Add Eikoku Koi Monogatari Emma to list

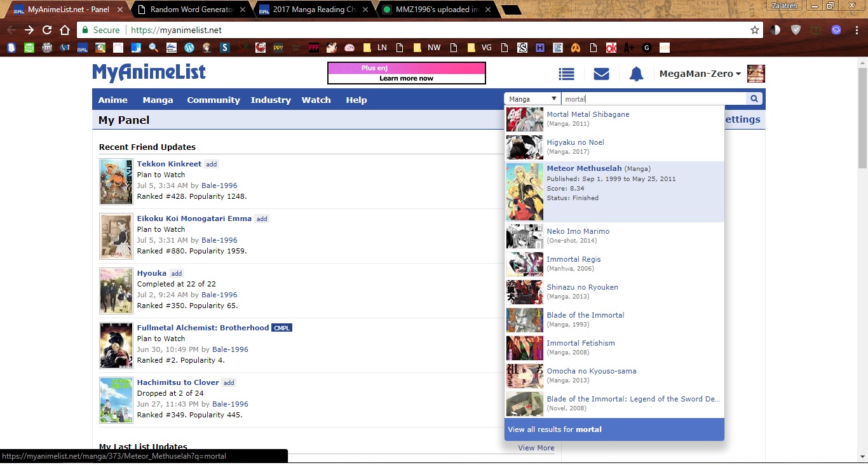tap(262, 219)
